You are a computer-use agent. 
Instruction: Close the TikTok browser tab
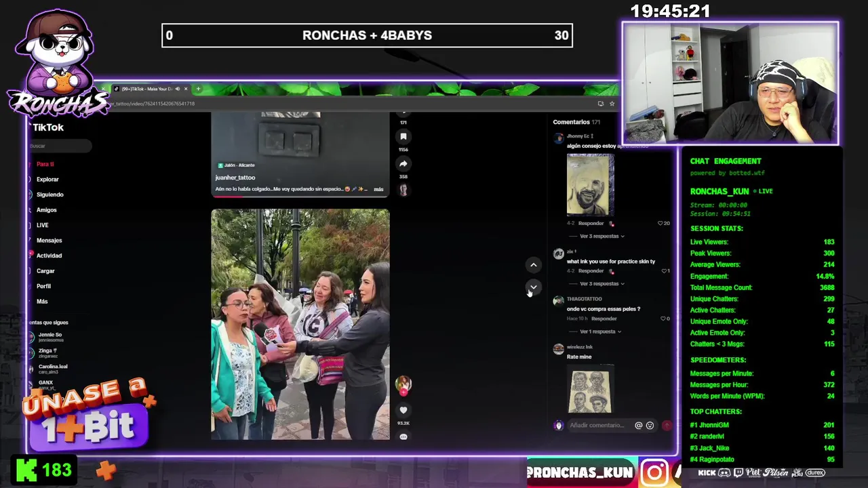(186, 89)
